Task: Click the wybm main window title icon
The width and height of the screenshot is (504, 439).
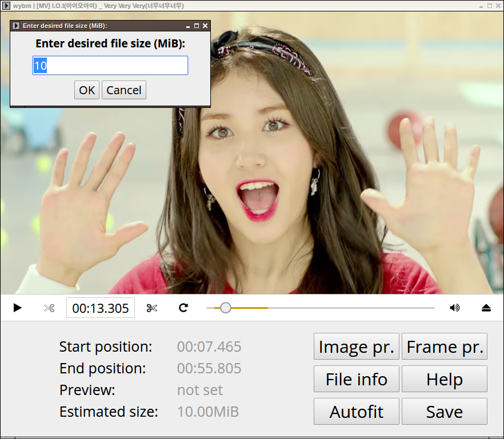Action: pyautogui.click(x=6, y=6)
